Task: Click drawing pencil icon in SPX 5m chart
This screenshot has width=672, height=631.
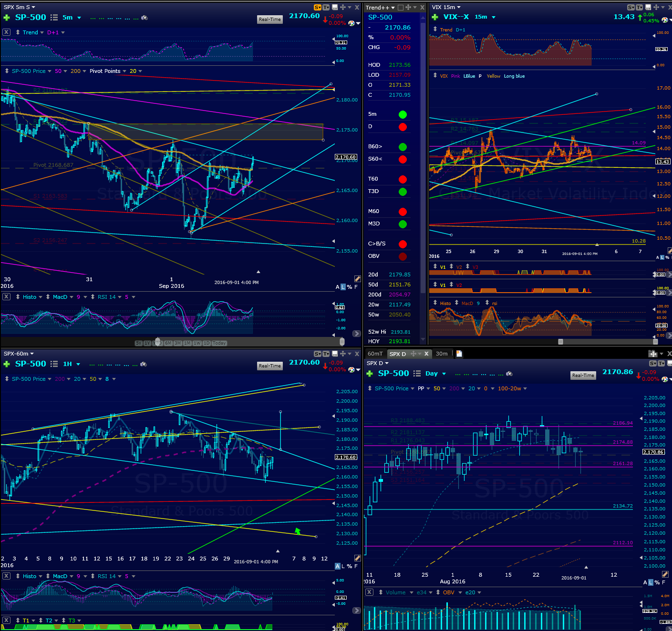Action: pyautogui.click(x=358, y=278)
